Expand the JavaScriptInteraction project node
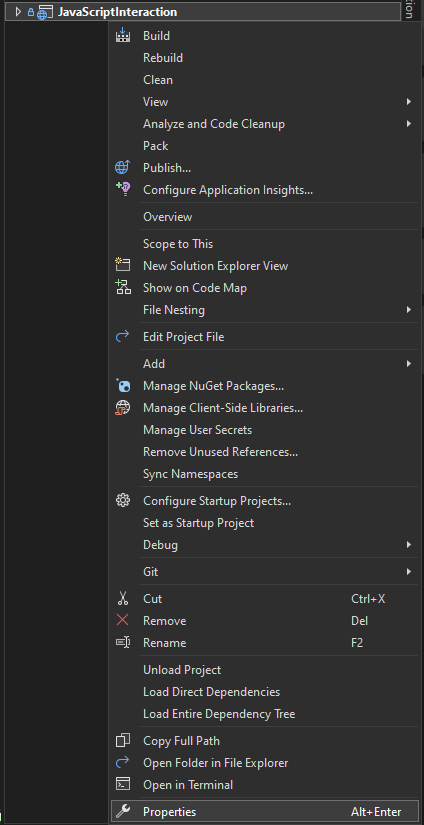This screenshot has height=825, width=424. click(x=18, y=12)
